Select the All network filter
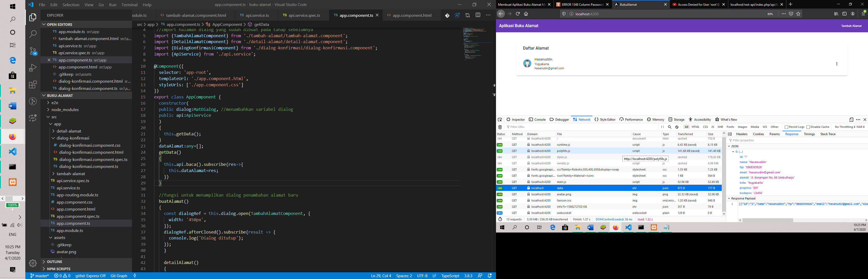The height and width of the screenshot is (279, 868). coord(686,127)
